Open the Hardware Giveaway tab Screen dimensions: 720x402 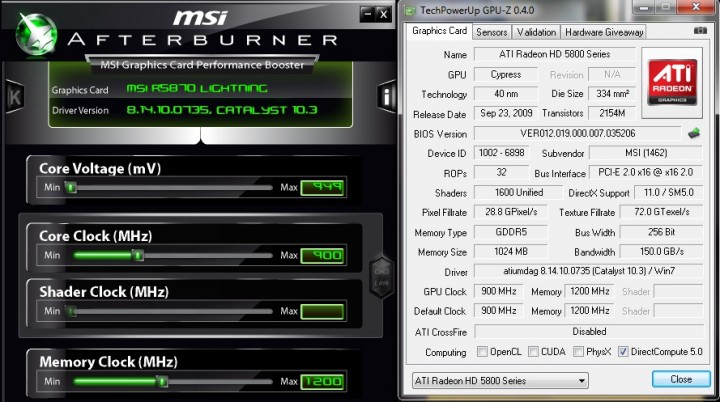(x=604, y=32)
